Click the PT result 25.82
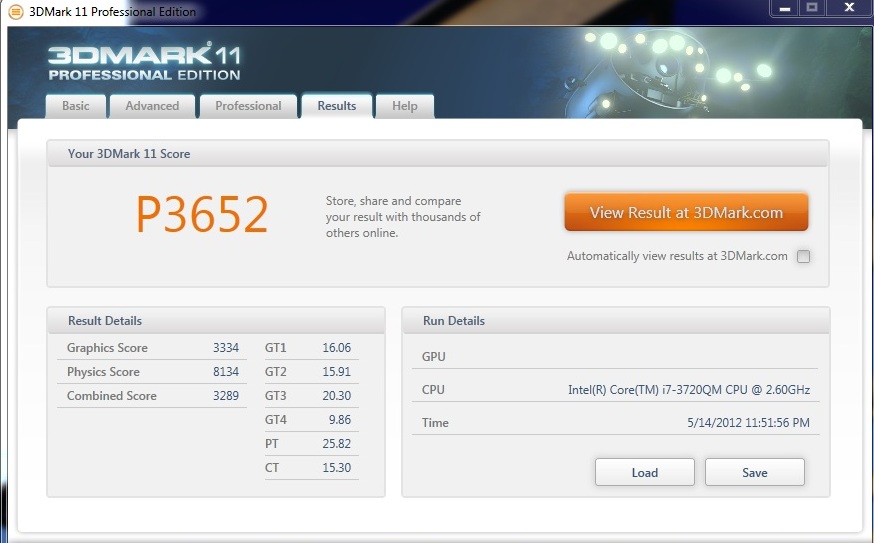Viewport: 874px width, 543px height. [337, 444]
